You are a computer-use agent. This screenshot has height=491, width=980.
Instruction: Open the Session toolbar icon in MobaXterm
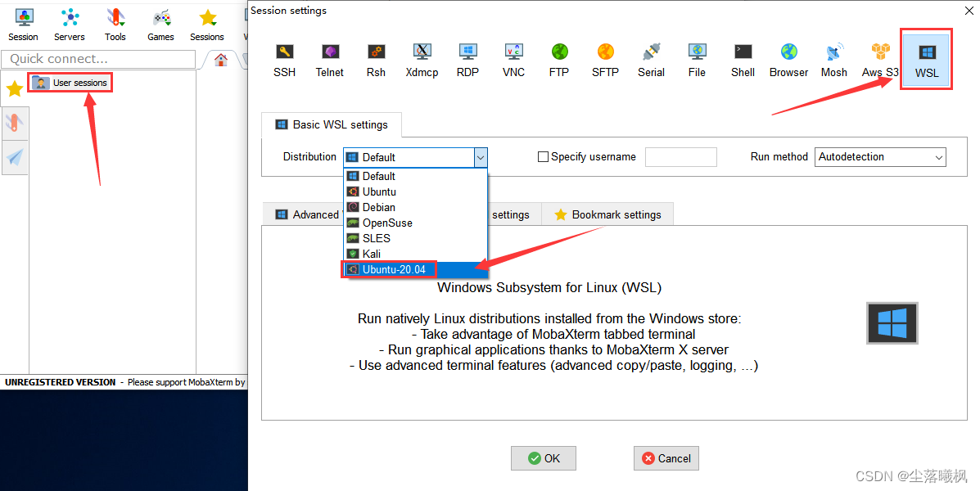point(23,25)
